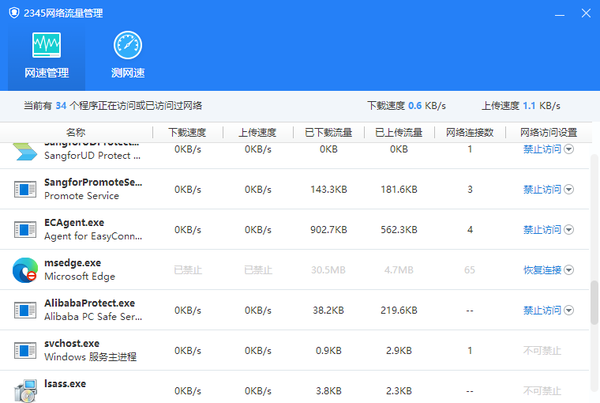Viewport: 600px width, 403px height.
Task: Expand dropdown arrow for ECAgent.exe access setting
Action: 569,229
